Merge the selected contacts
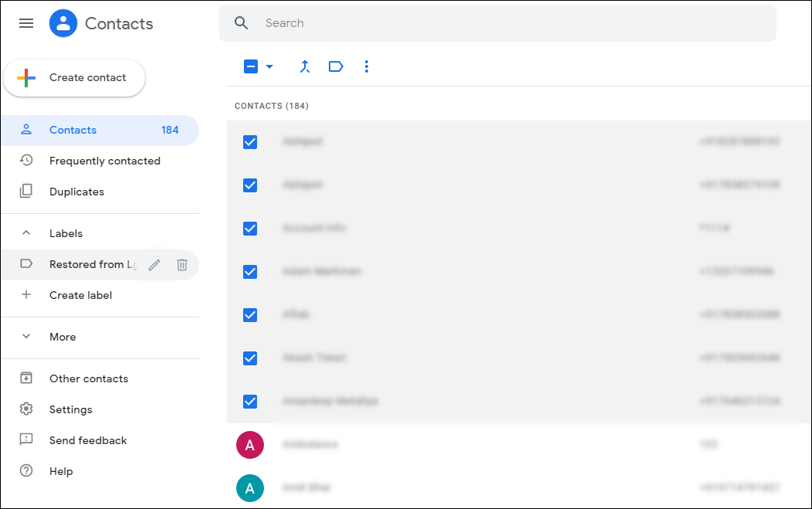 (305, 66)
